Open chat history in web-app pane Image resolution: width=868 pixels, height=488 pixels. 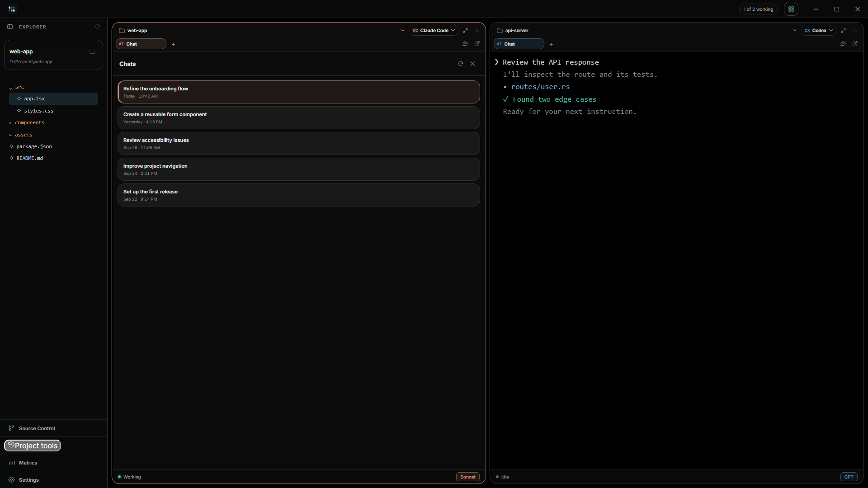(x=465, y=44)
